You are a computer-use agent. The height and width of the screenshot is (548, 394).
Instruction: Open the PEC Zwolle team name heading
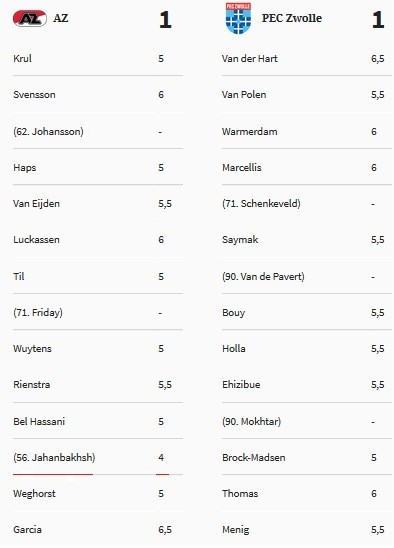(292, 18)
